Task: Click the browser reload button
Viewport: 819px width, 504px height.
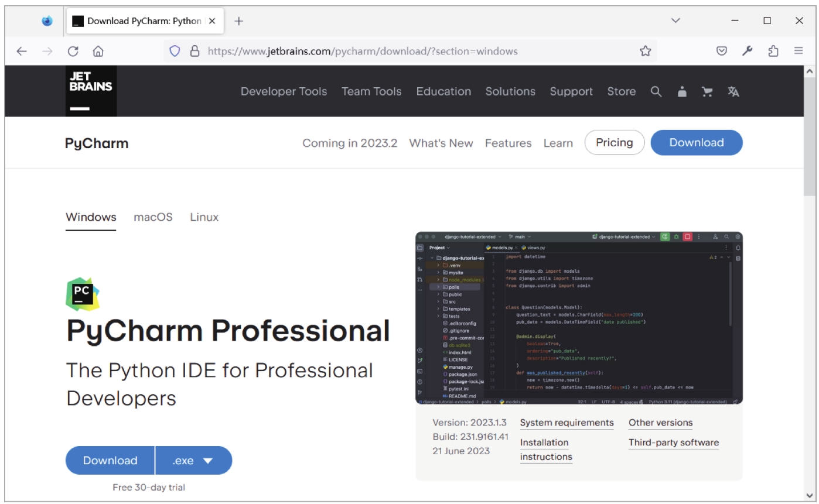Action: [73, 51]
